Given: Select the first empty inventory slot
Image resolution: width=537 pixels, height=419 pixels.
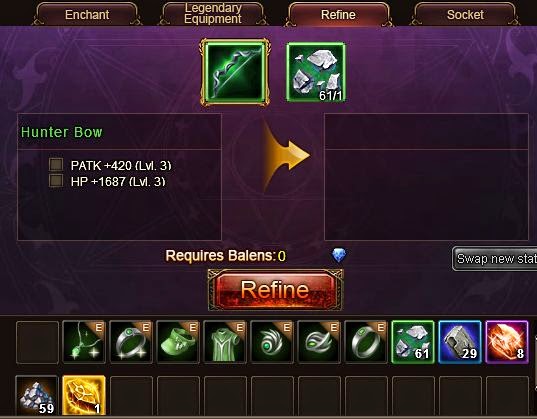Looking at the screenshot, I should [37, 342].
